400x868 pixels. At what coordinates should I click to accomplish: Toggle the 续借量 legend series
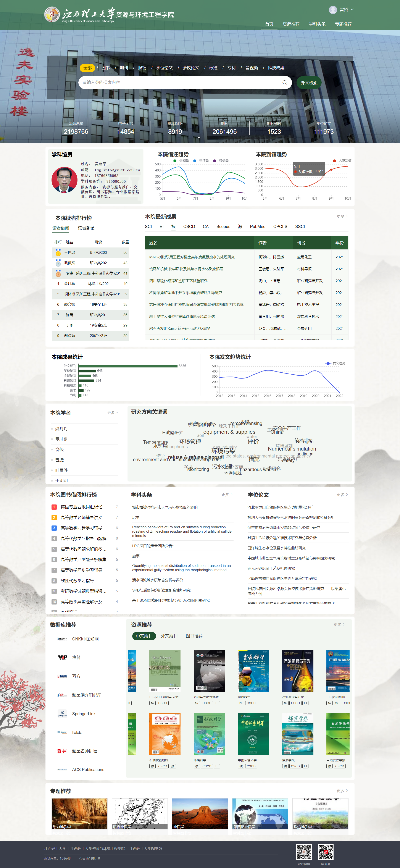[x=220, y=161]
